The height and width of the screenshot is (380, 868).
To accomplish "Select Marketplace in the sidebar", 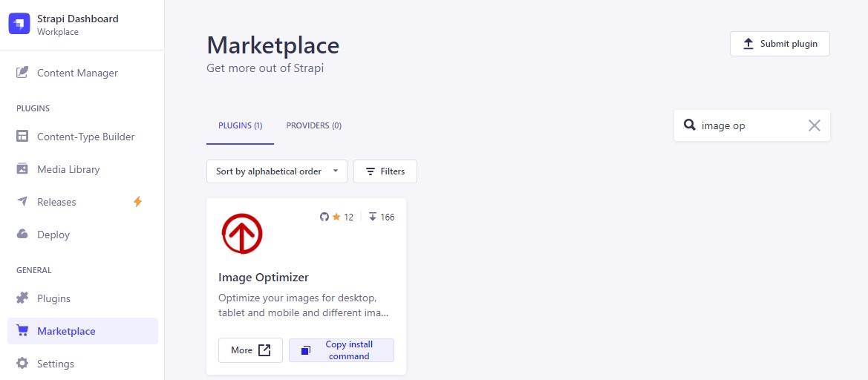I will pyautogui.click(x=82, y=331).
